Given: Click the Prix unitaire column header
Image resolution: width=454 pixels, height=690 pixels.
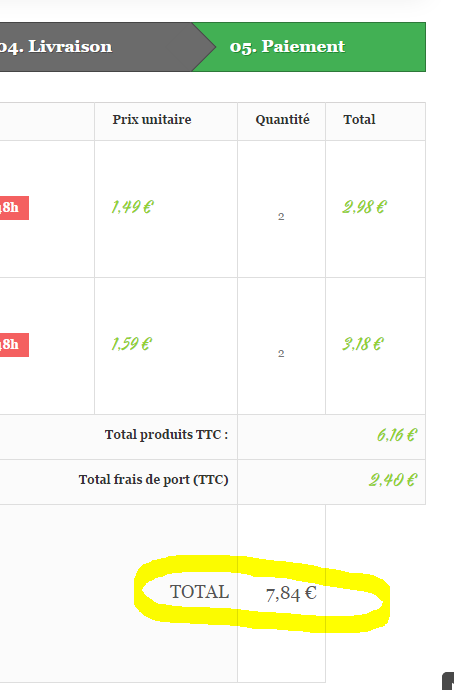Looking at the screenshot, I should 152,120.
